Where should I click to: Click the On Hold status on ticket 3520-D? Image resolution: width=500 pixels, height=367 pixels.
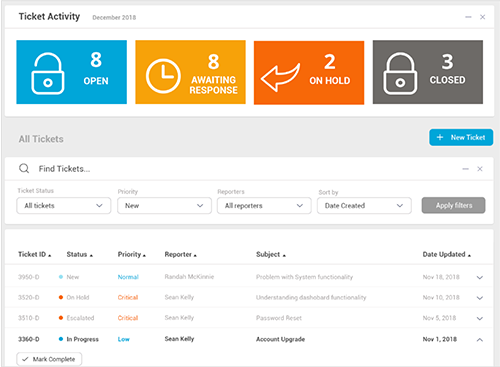point(78,297)
